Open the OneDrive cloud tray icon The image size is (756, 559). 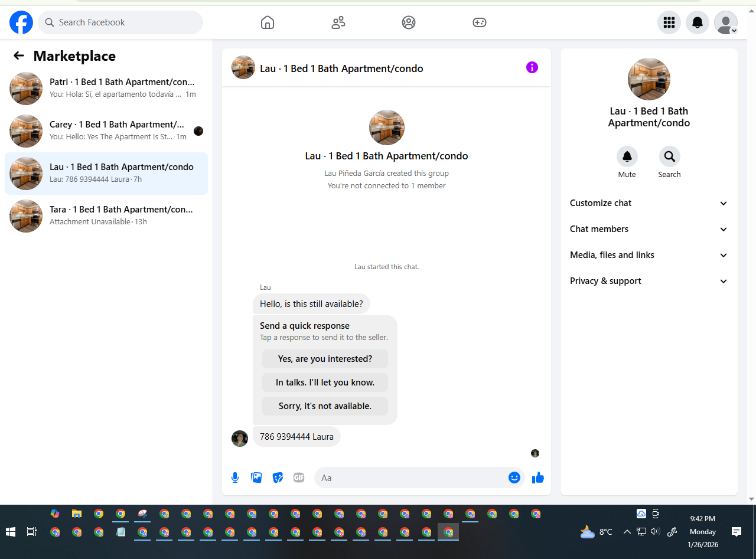(x=641, y=514)
